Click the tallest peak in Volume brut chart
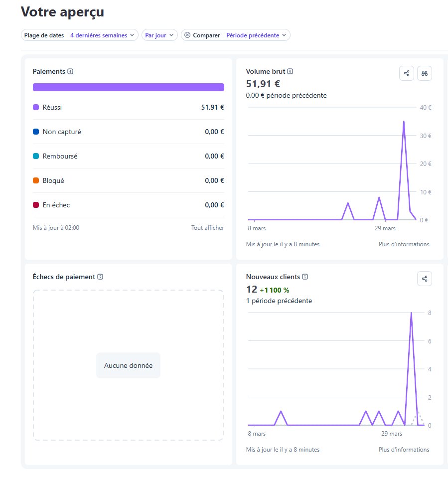The image size is (448, 486). (x=404, y=122)
